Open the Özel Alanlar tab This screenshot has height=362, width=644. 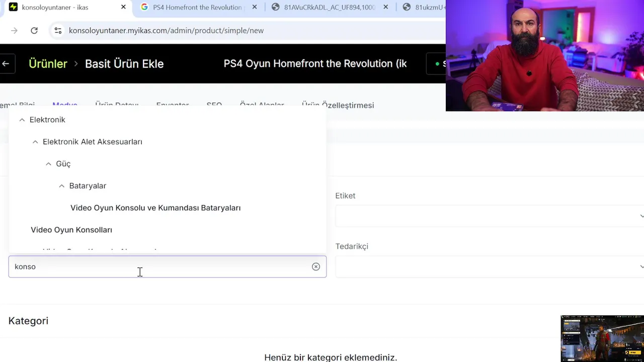262,105
